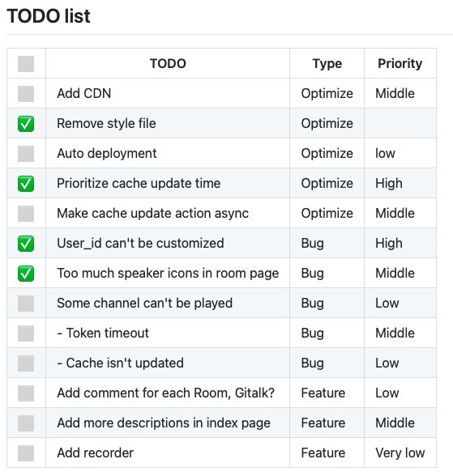Click the TODO list heading

click(x=49, y=16)
